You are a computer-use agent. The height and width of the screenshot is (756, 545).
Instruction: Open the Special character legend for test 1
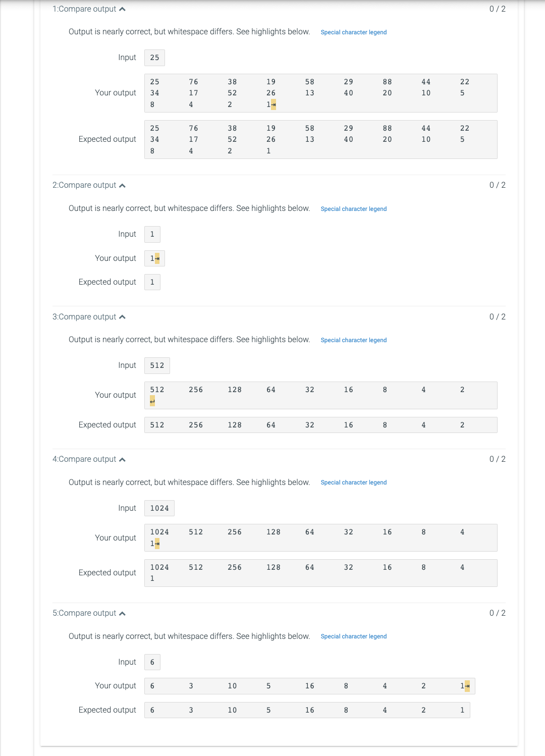[353, 32]
